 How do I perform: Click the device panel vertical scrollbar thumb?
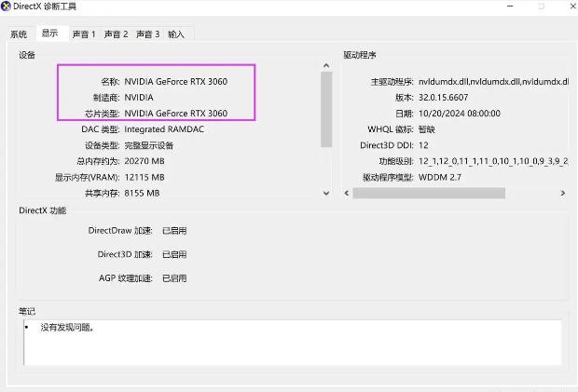tap(326, 109)
